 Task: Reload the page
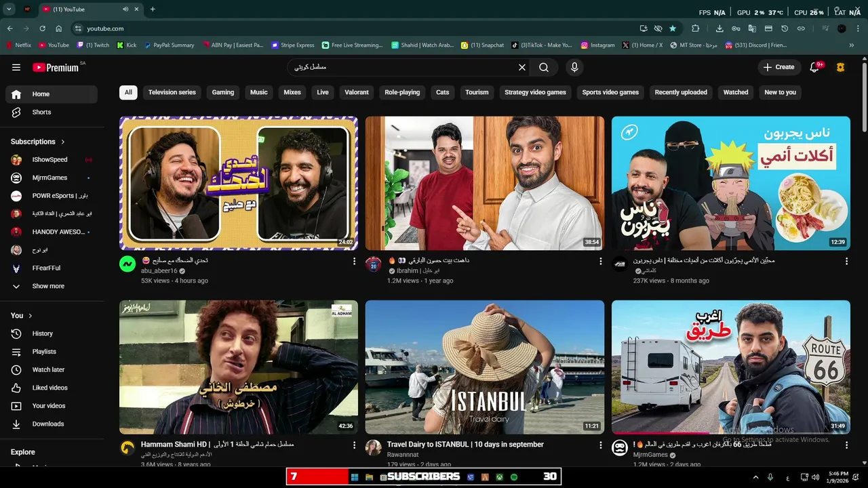click(x=42, y=28)
